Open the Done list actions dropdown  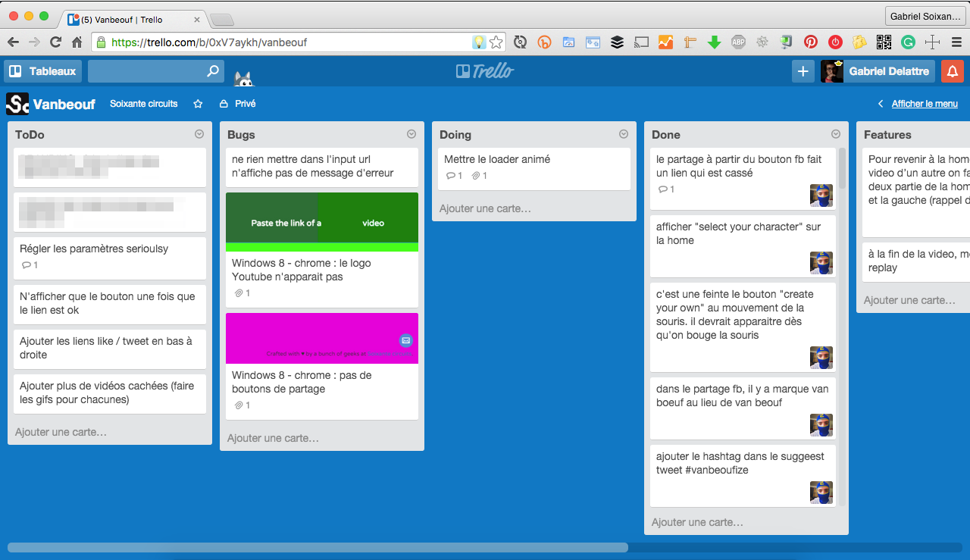coord(836,134)
